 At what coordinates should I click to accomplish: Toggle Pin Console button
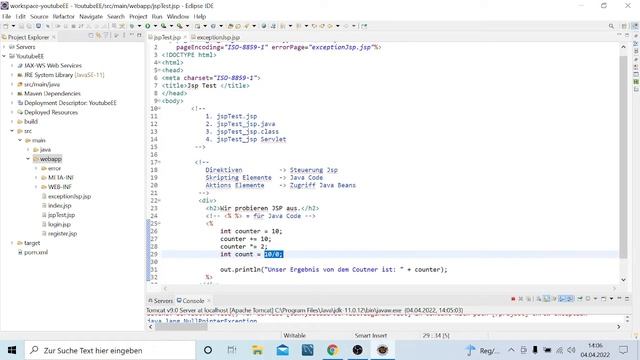pyautogui.click(x=580, y=299)
